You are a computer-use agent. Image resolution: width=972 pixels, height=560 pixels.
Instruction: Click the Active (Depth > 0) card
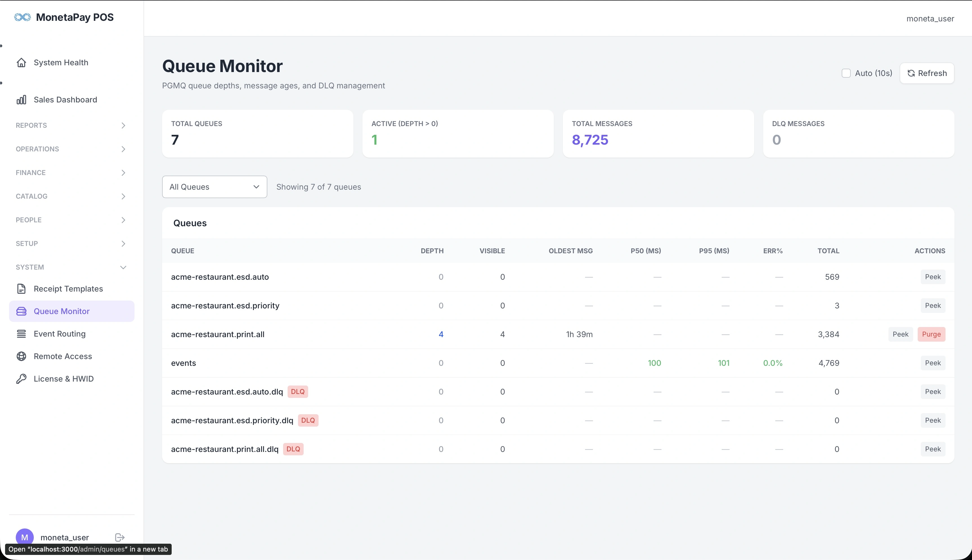tap(458, 134)
